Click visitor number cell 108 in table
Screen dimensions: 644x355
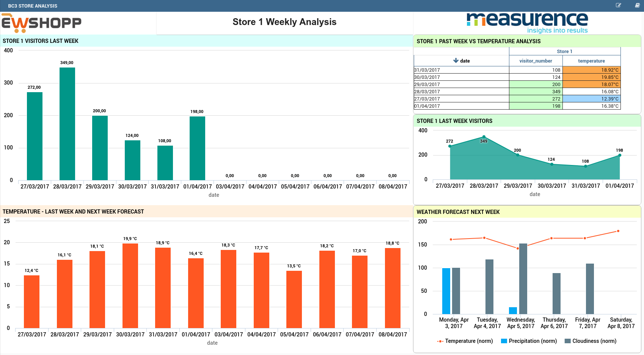pos(536,70)
